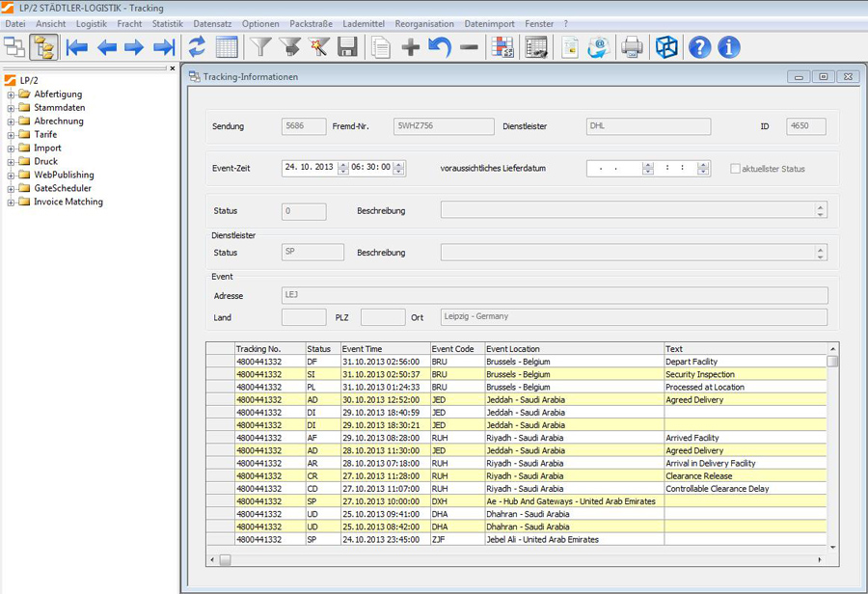Click the Event Code column header
The height and width of the screenshot is (594, 868).
[458, 349]
